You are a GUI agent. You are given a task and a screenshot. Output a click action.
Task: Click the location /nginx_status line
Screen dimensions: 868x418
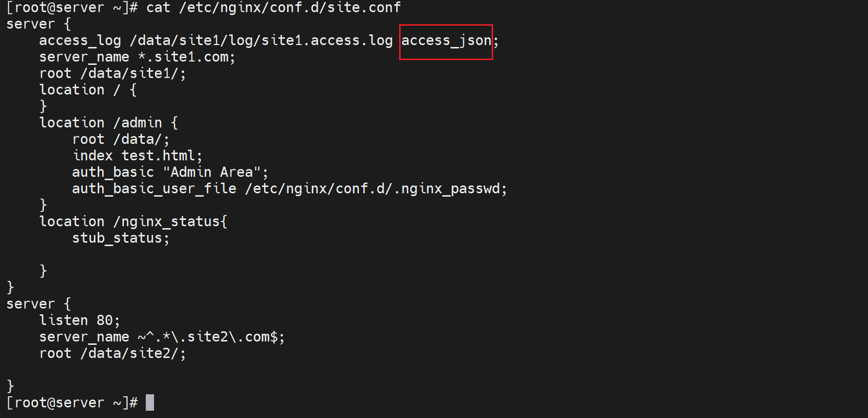[133, 222]
